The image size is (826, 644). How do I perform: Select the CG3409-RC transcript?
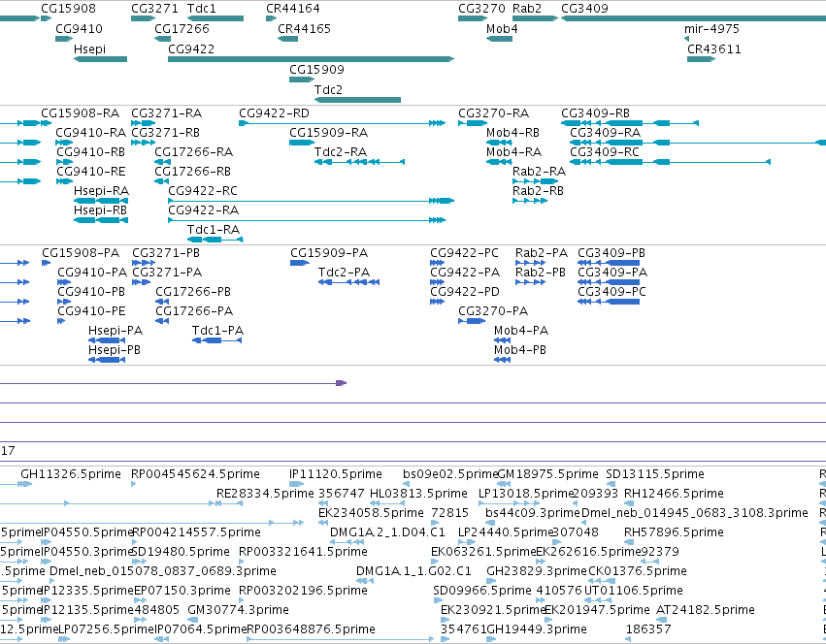670,162
